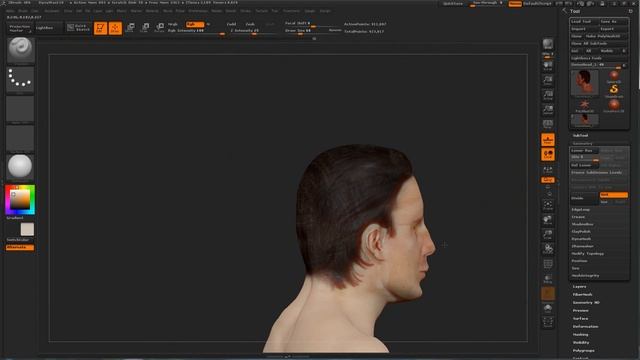Collapse the Geometry section header
The width and height of the screenshot is (640, 360).
pyautogui.click(x=582, y=143)
